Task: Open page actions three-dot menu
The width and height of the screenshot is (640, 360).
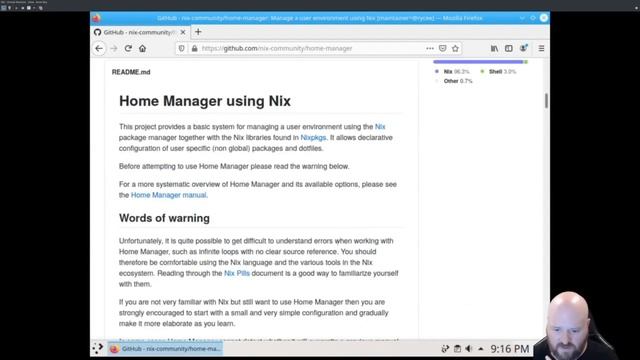Action: 430,48
